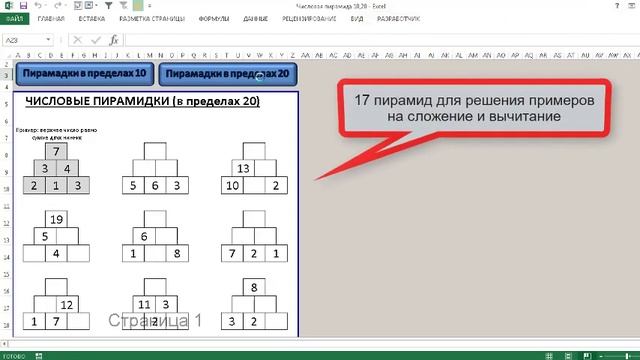Click the Пирамидки в пределах 10 button

click(x=85, y=74)
